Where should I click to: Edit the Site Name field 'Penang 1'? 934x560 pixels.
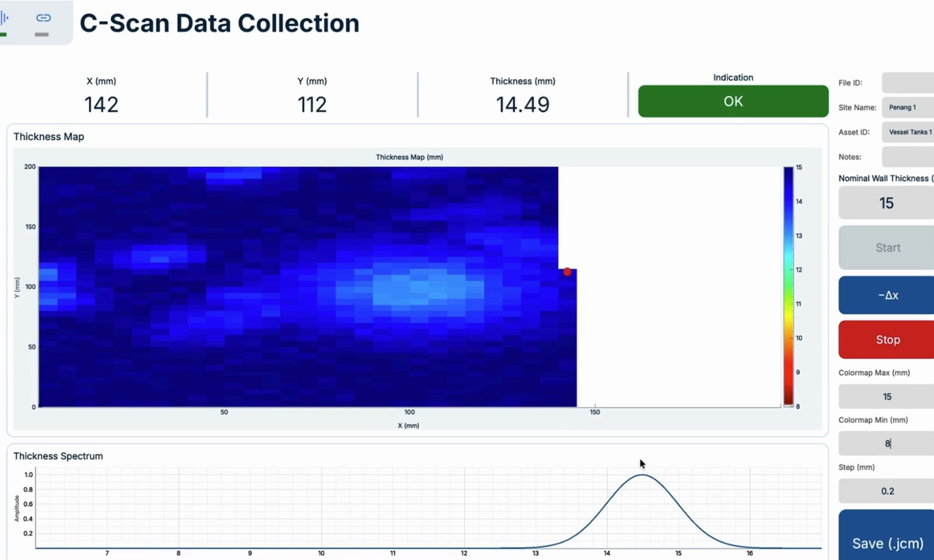908,107
